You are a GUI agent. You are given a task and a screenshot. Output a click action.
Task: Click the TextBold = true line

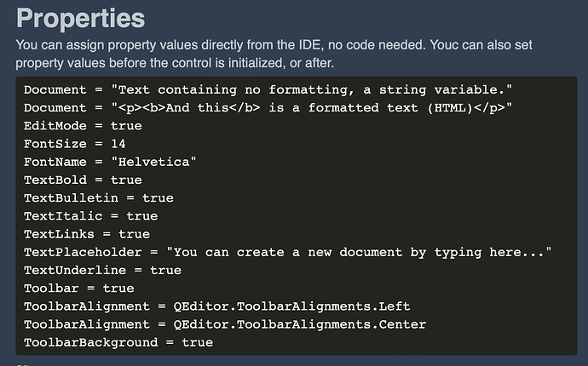tap(83, 180)
